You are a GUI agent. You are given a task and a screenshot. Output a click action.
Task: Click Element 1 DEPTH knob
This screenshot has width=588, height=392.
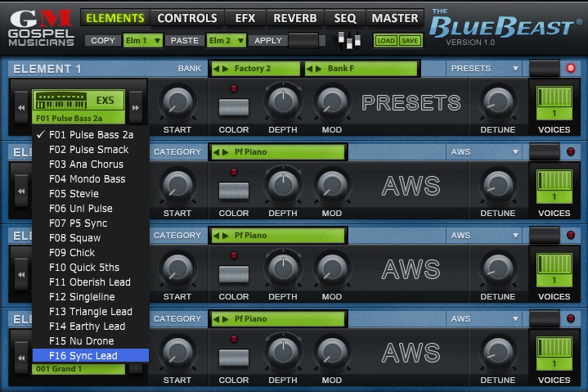[283, 102]
